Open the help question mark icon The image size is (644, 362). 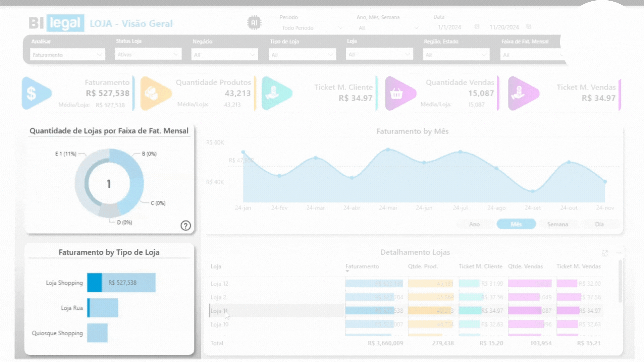[x=185, y=226]
